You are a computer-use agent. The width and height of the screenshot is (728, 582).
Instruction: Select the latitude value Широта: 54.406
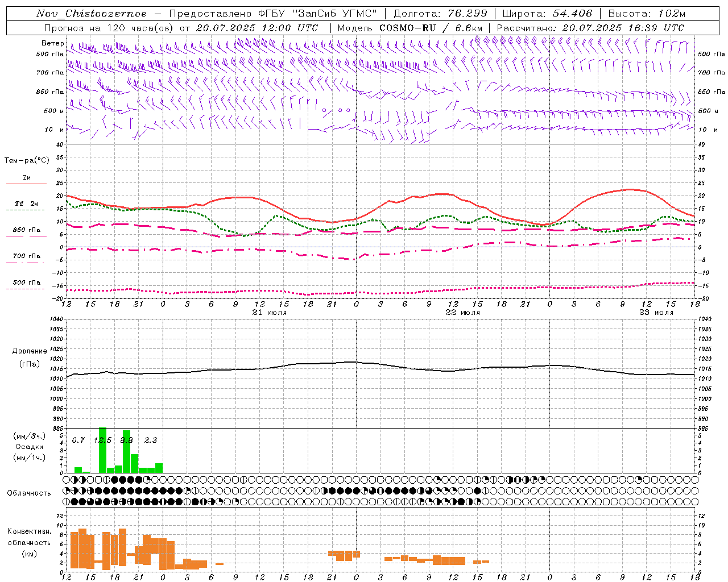coord(547,14)
